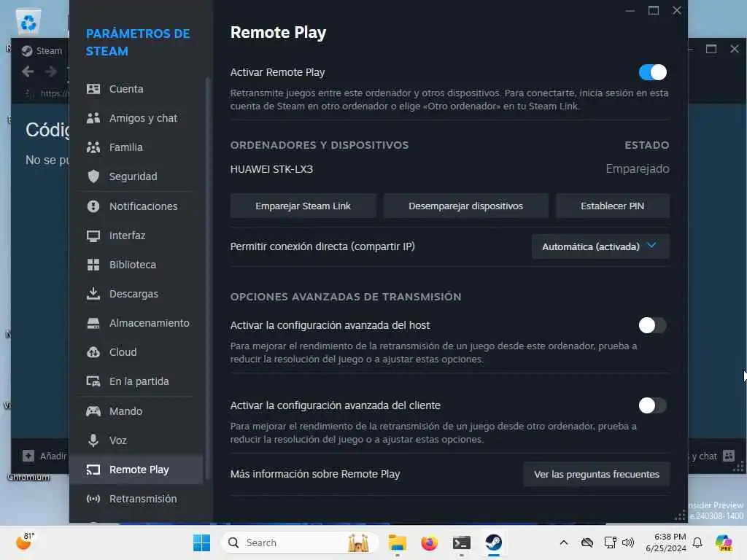Click the Almacenamiento drive icon
This screenshot has width=747, height=560.
93,323
